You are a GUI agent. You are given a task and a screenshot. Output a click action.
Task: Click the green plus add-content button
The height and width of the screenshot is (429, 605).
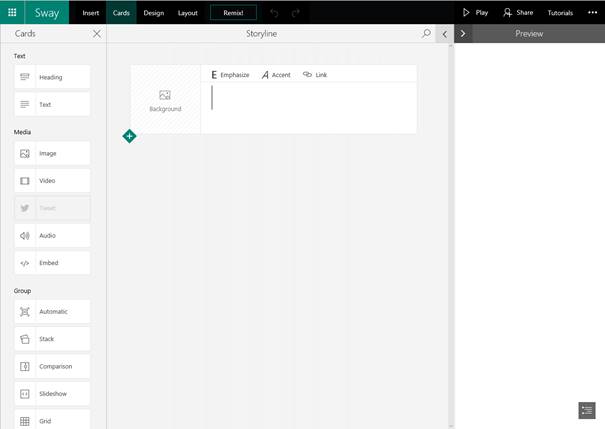pos(129,136)
